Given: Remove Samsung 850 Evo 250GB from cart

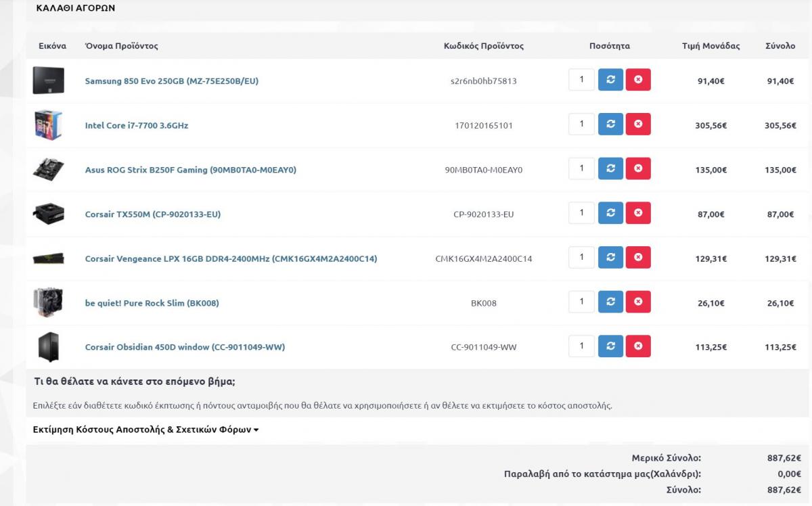Looking at the screenshot, I should click(638, 80).
